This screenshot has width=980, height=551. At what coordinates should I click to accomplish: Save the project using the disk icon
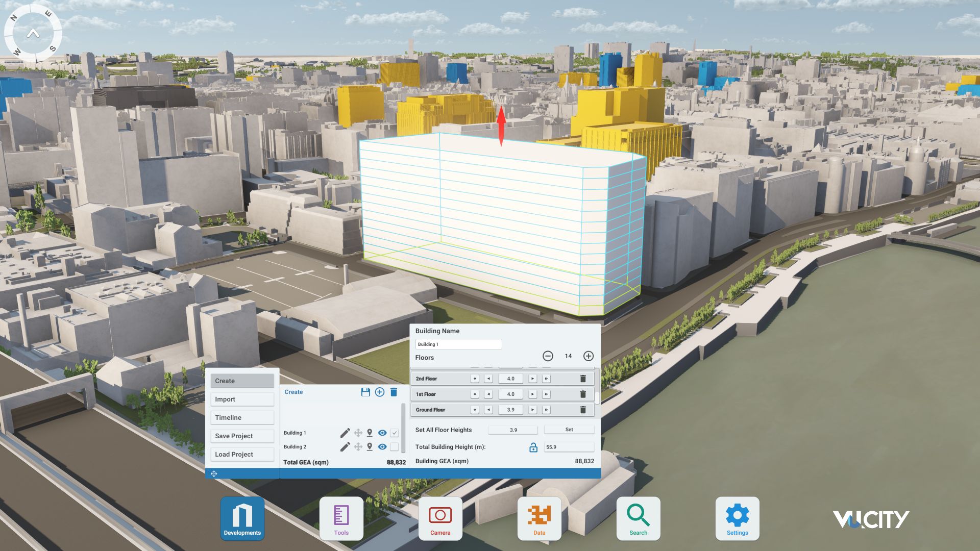coord(365,392)
